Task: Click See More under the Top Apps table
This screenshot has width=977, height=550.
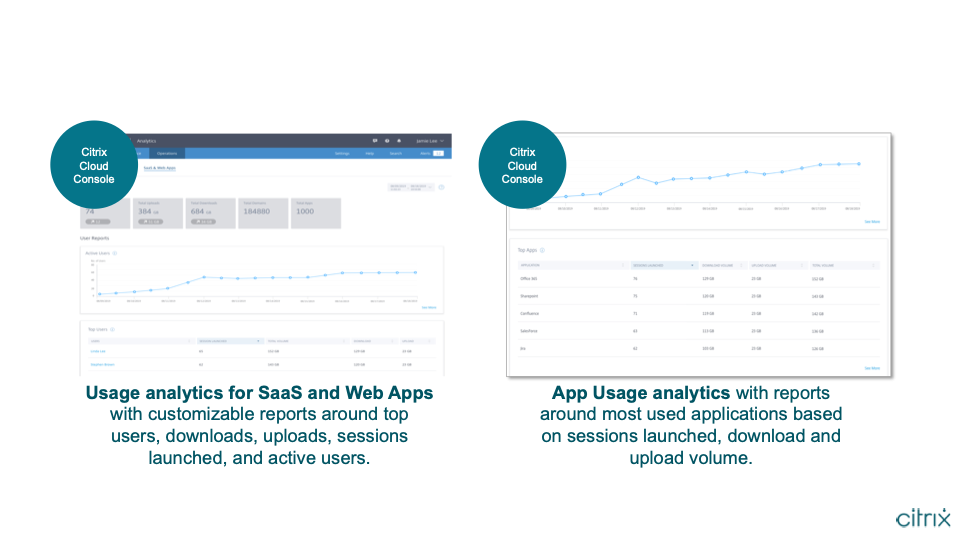Action: (872, 368)
